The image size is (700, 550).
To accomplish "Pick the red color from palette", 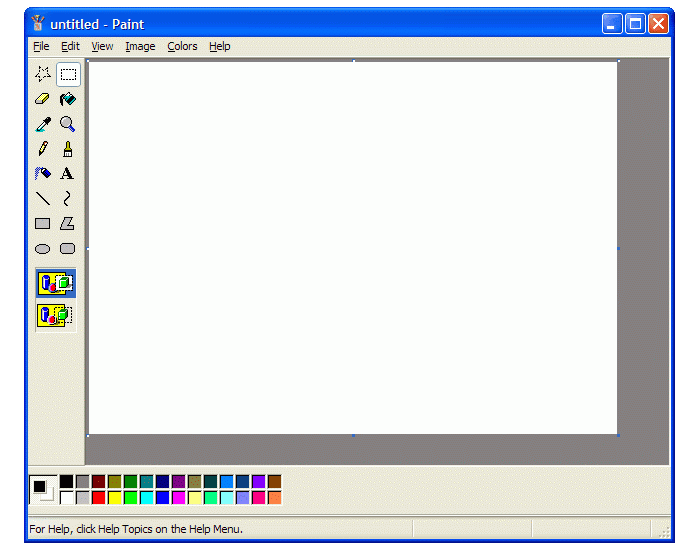I will coord(98,497).
